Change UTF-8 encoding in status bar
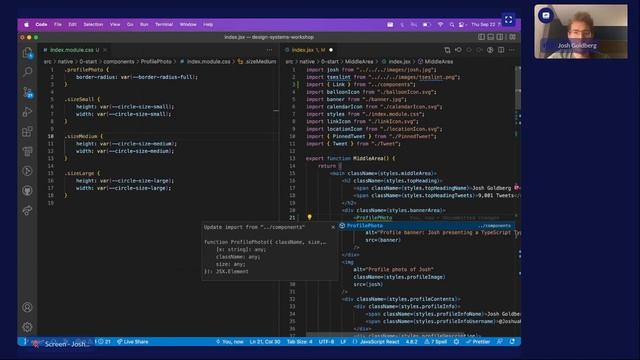 click(x=326, y=342)
